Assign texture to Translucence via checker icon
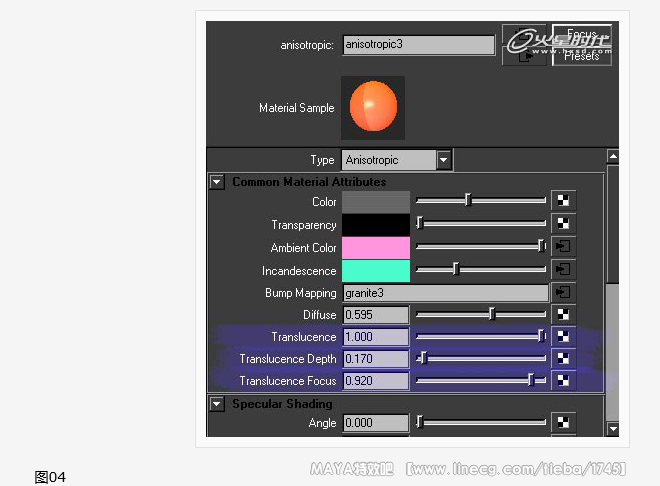Screen dimensions: 660x486 [564, 337]
